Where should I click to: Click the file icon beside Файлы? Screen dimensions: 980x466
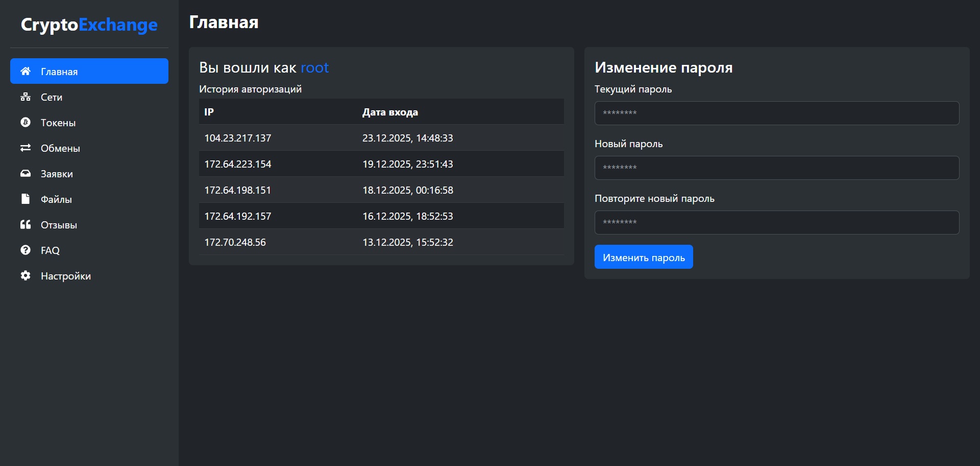coord(26,199)
